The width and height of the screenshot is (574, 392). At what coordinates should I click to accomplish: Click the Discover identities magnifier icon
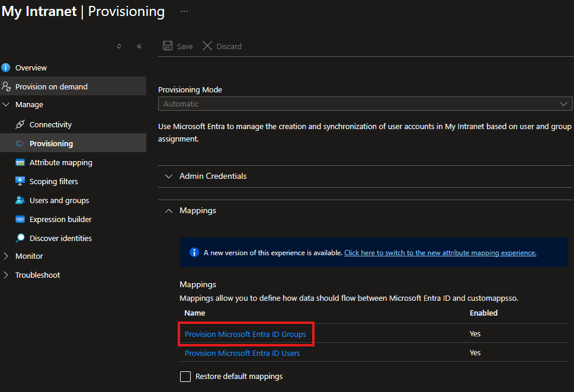pos(20,238)
